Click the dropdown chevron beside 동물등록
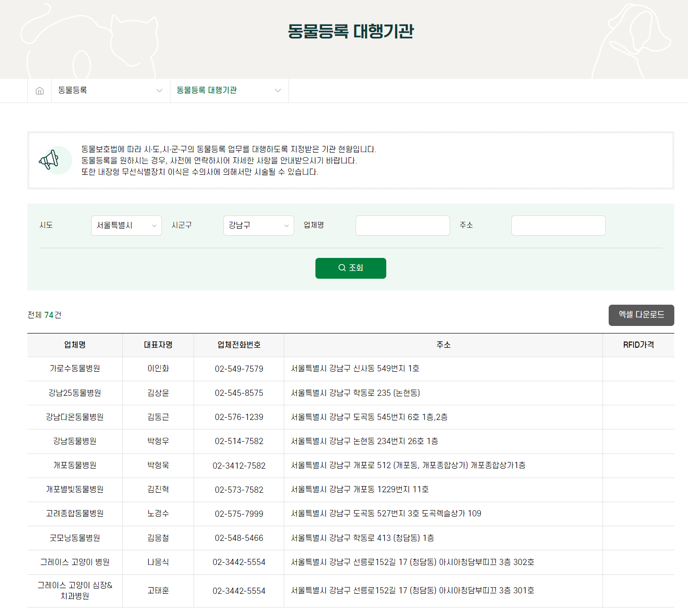This screenshot has width=688, height=616. click(158, 91)
